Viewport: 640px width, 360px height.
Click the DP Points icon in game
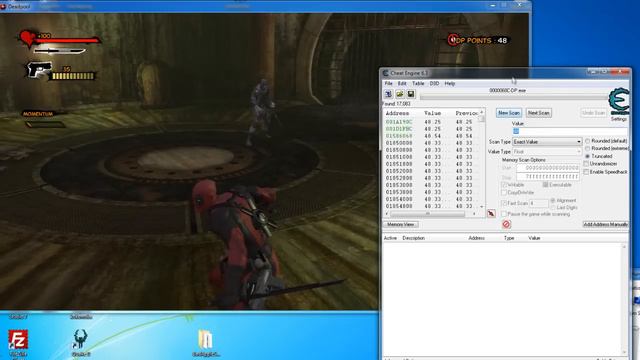pos(453,40)
